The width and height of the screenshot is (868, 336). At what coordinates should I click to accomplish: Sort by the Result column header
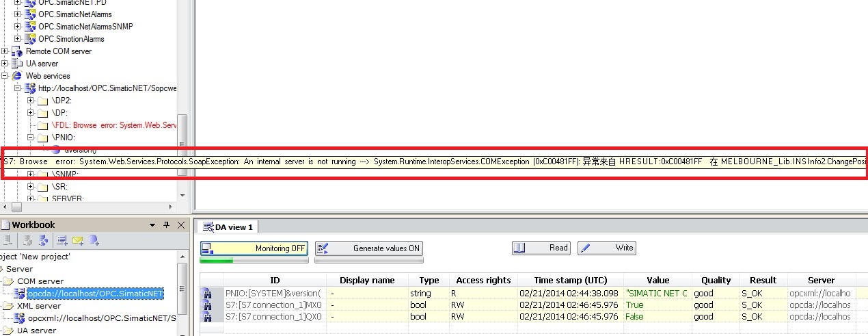click(763, 280)
